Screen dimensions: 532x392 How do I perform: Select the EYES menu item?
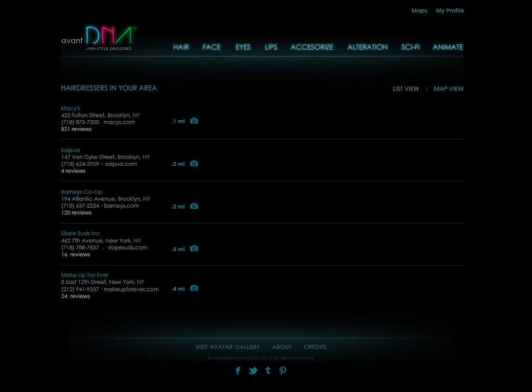point(243,47)
